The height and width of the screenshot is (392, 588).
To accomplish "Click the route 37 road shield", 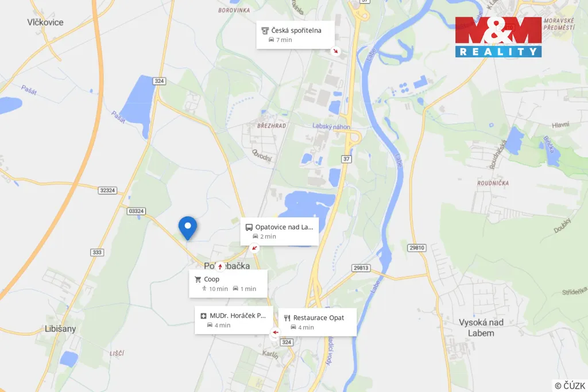I will pos(346,159).
